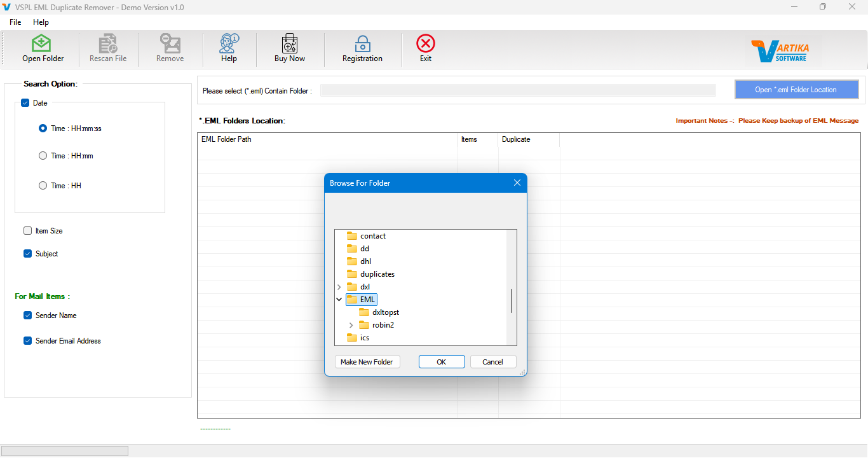Cancel the Browse For Folder dialog

493,362
